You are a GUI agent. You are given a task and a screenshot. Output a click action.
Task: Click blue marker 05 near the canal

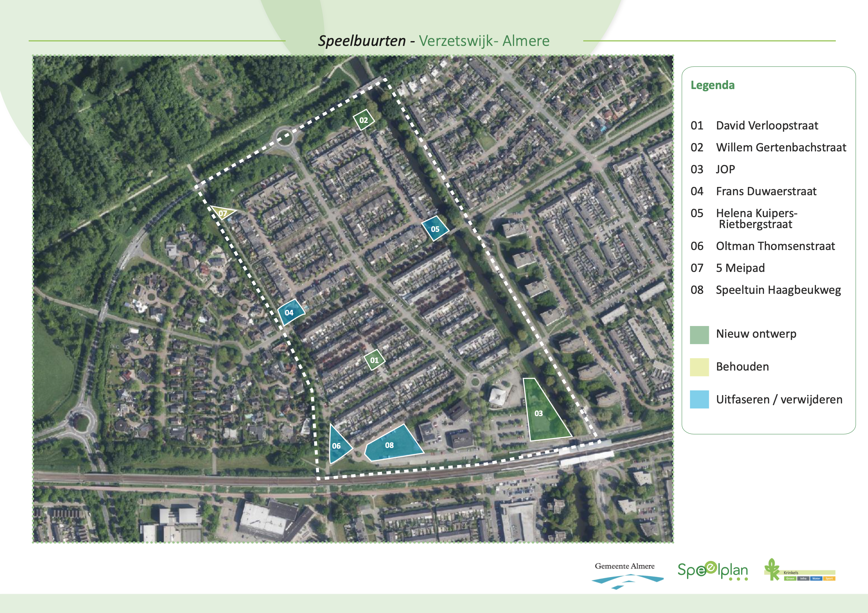coord(435,229)
